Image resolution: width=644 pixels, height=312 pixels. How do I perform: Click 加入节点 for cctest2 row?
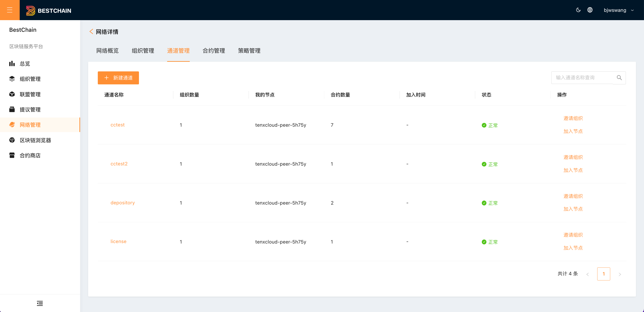click(x=573, y=170)
